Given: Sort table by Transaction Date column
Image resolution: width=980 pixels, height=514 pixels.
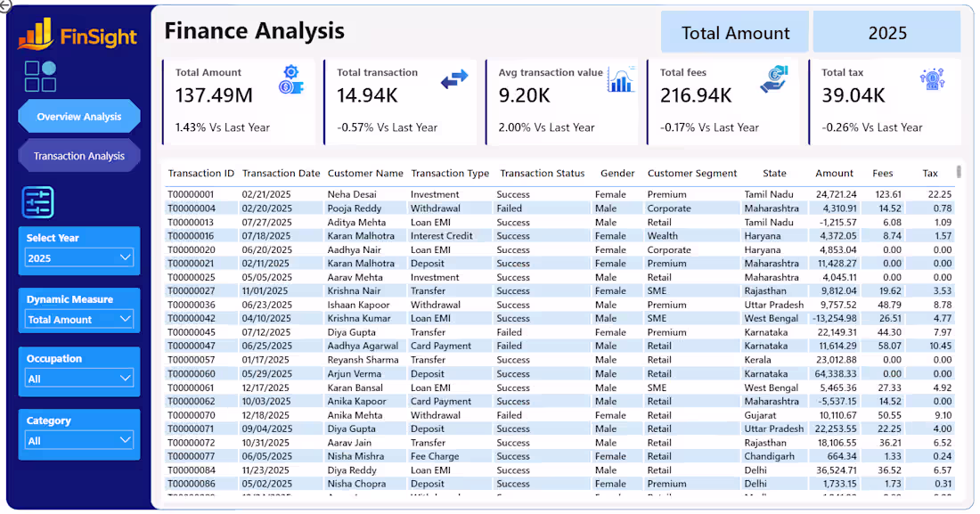Looking at the screenshot, I should 282,173.
